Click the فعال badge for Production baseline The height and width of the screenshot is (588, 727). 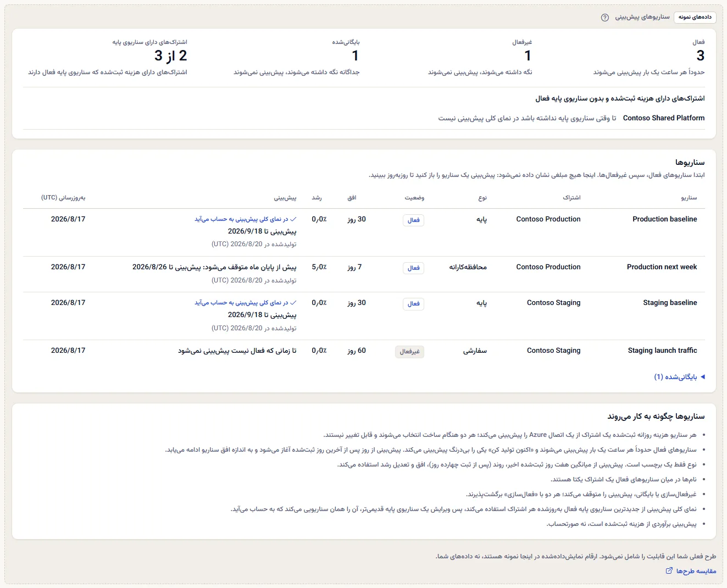click(413, 220)
